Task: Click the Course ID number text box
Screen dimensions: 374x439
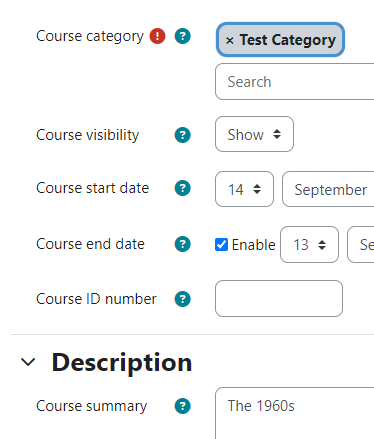Action: [279, 298]
